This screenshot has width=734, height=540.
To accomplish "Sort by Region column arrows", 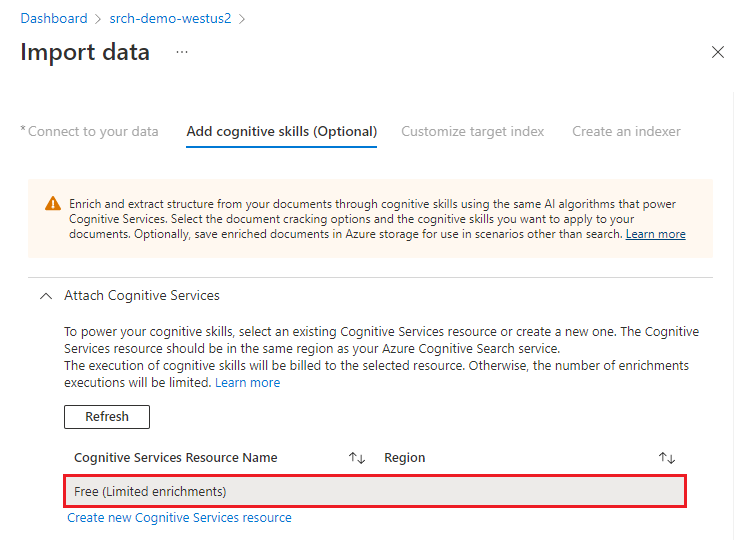I will 667,458.
